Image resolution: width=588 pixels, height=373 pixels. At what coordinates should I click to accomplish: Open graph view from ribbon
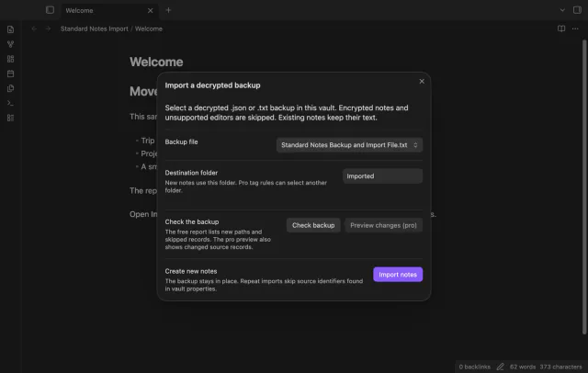click(x=10, y=44)
